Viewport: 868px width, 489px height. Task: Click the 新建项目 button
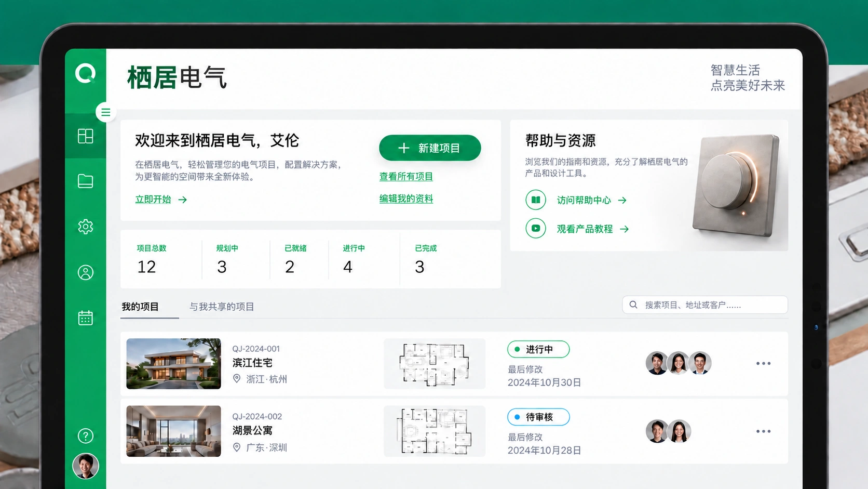click(430, 148)
